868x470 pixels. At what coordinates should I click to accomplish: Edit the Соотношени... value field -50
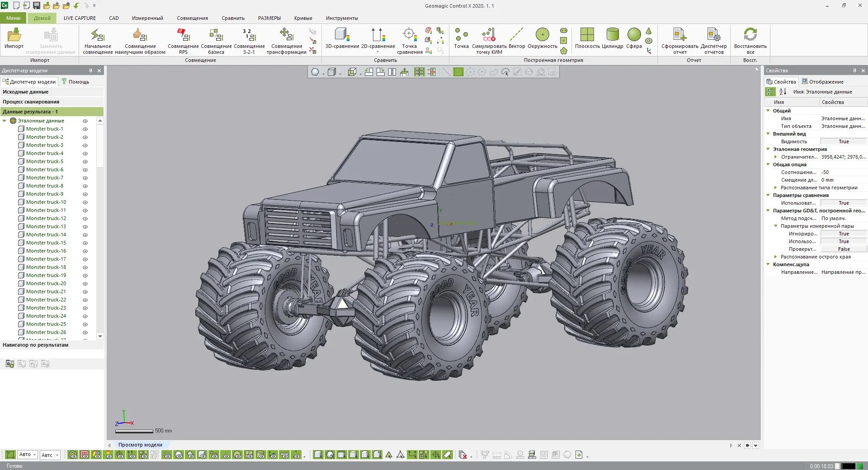[x=844, y=172]
